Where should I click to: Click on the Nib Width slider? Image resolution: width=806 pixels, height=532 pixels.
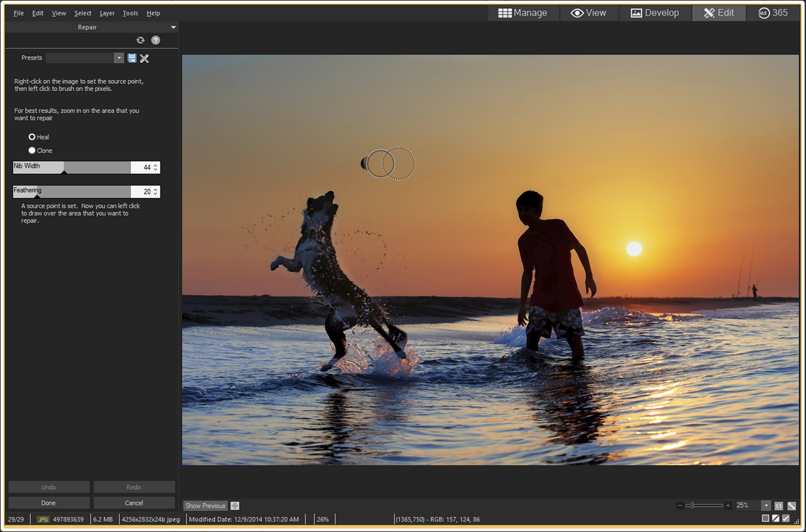click(72, 168)
